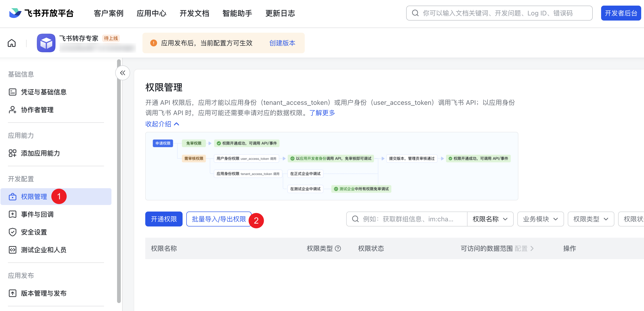Click the 添加应用能力 grid-plus icon

click(13, 153)
